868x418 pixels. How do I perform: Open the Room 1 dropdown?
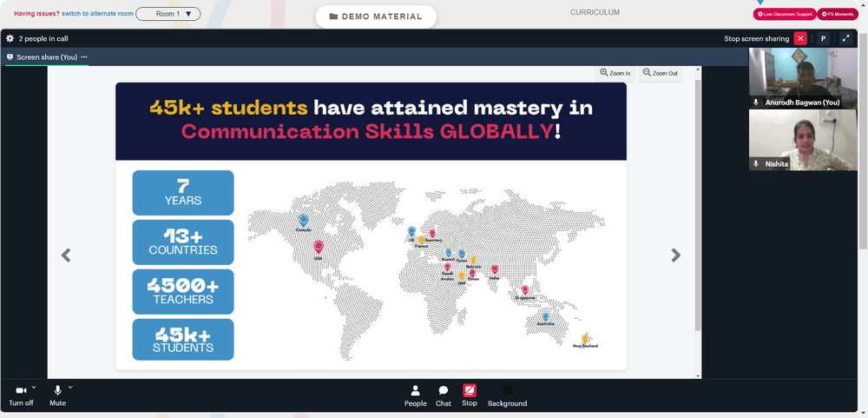pyautogui.click(x=168, y=14)
